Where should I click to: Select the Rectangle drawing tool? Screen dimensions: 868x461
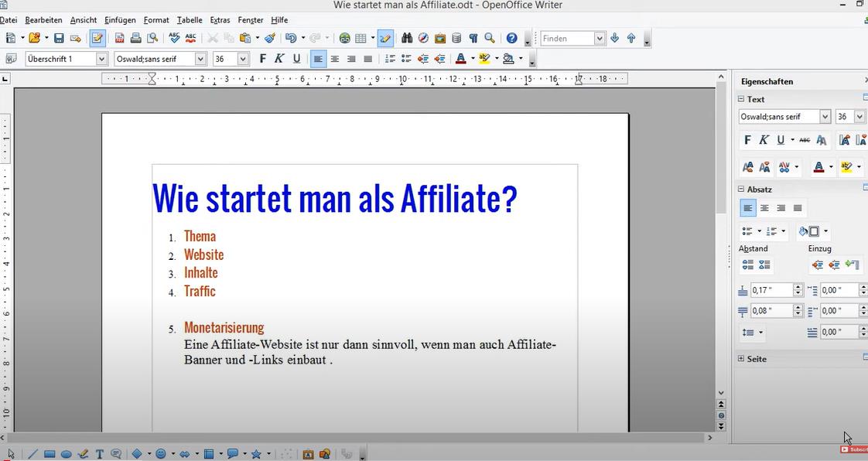(50, 454)
